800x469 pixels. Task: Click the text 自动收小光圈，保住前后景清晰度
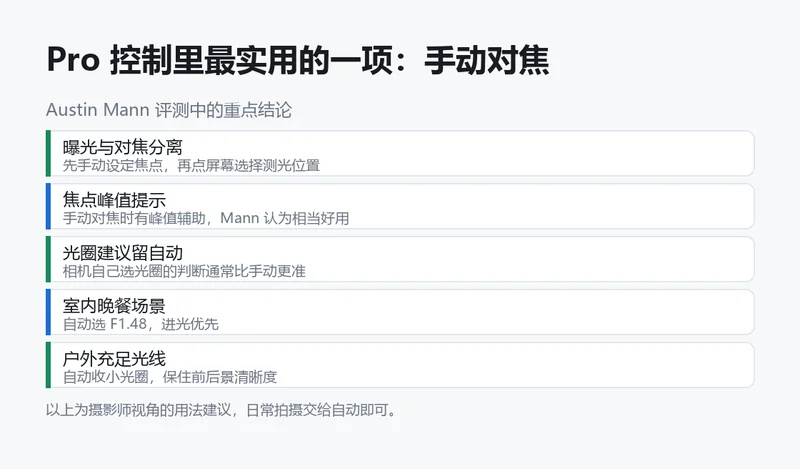pyautogui.click(x=170, y=377)
